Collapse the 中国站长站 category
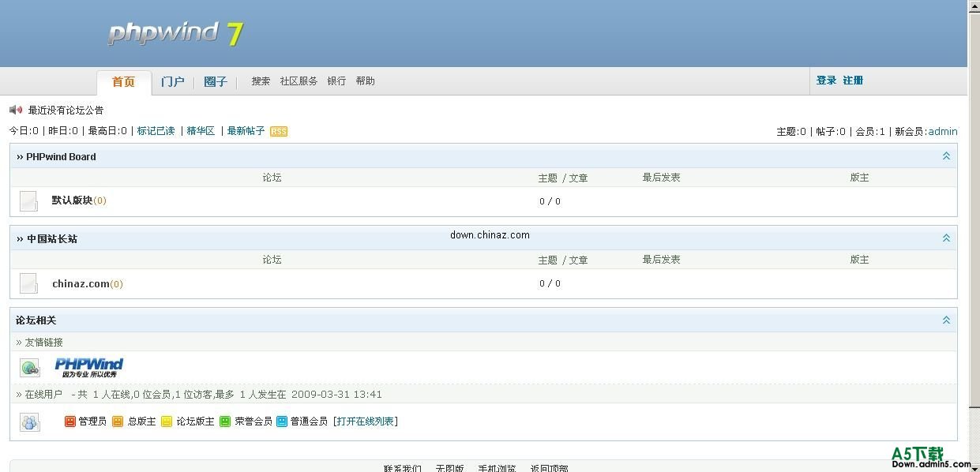 pyautogui.click(x=946, y=238)
